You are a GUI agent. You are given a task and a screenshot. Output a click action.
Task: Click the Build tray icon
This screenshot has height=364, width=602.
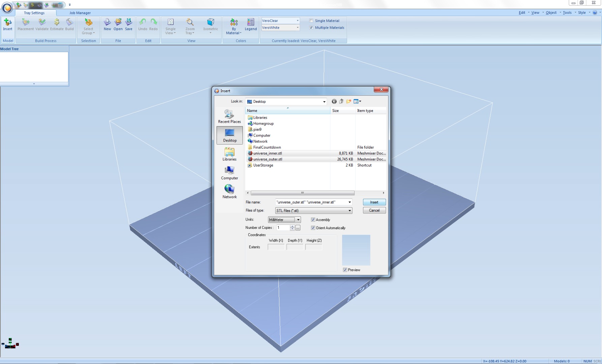coord(69,25)
